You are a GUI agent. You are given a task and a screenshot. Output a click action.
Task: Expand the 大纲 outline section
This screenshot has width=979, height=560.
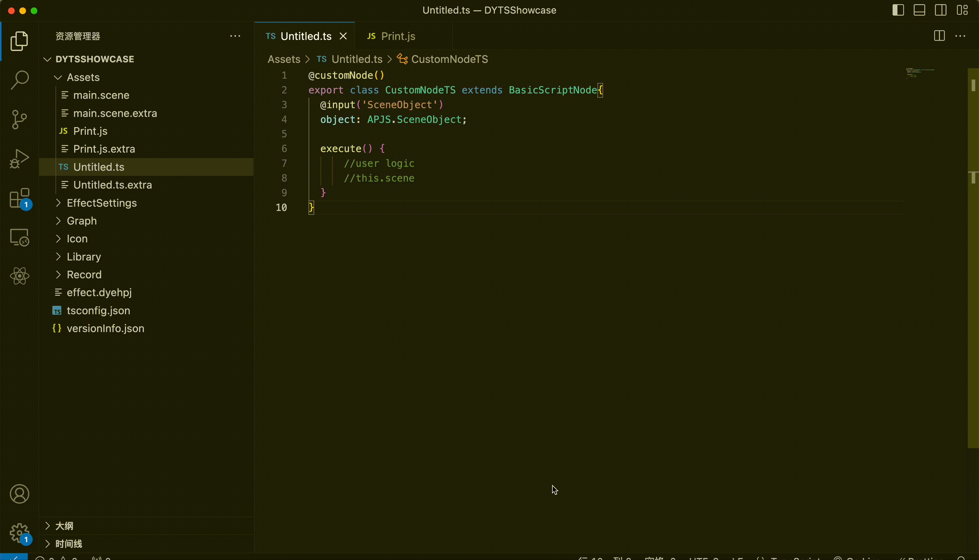(x=146, y=526)
